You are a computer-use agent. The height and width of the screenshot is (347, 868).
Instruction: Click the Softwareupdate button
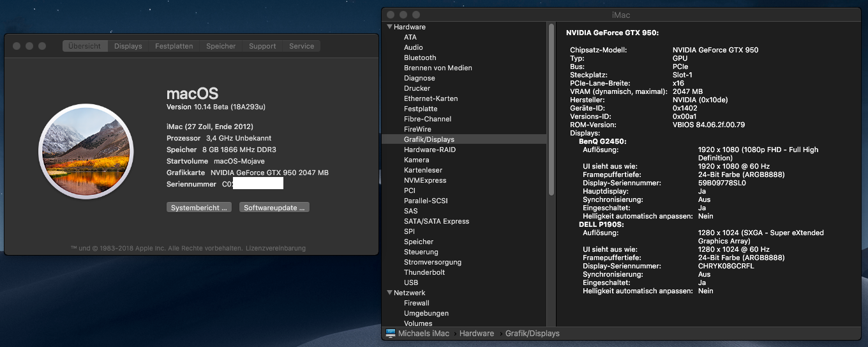coord(274,208)
